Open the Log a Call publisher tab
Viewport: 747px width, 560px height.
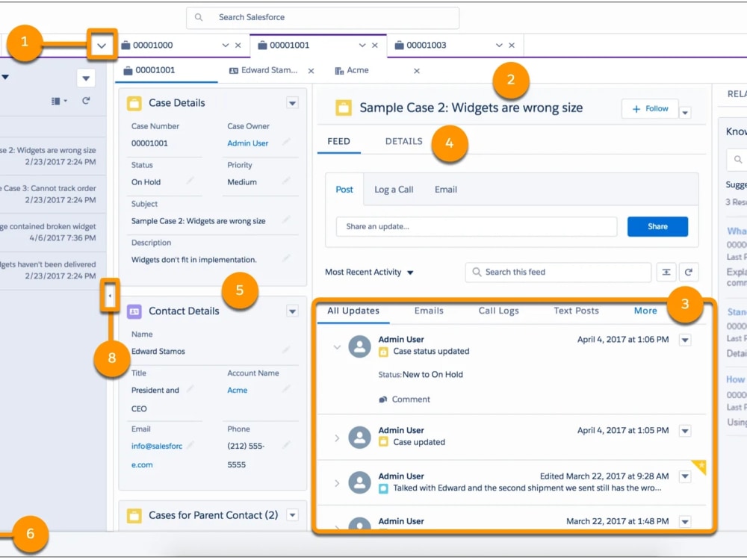click(394, 189)
